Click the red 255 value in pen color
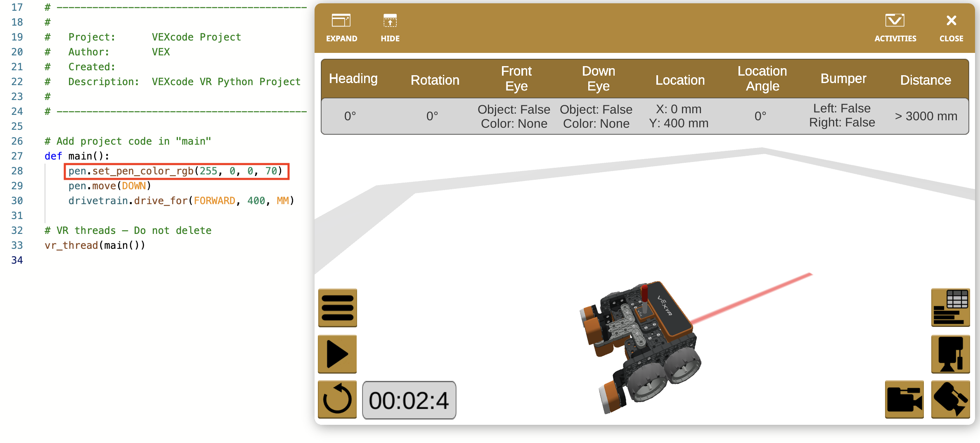The image size is (980, 443). point(208,171)
